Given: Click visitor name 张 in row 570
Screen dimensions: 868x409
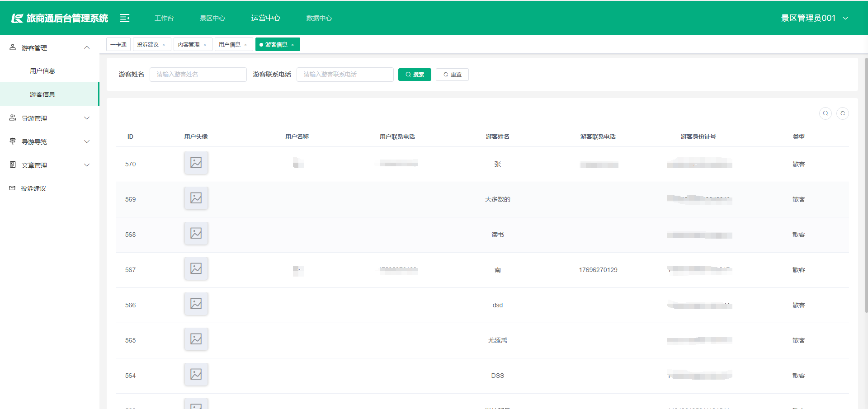Looking at the screenshot, I should [498, 164].
